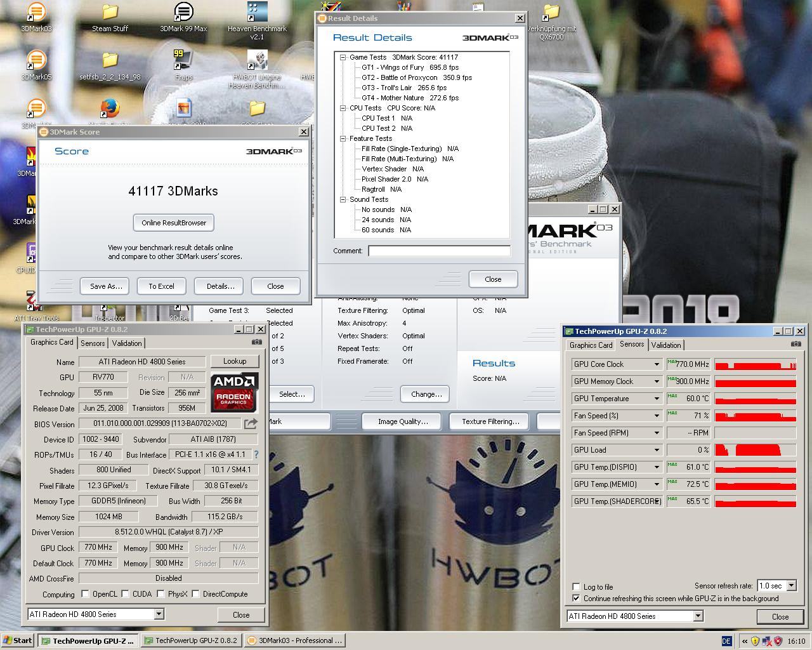Click the BIOS save/export icon in GPU-Z

(251, 423)
